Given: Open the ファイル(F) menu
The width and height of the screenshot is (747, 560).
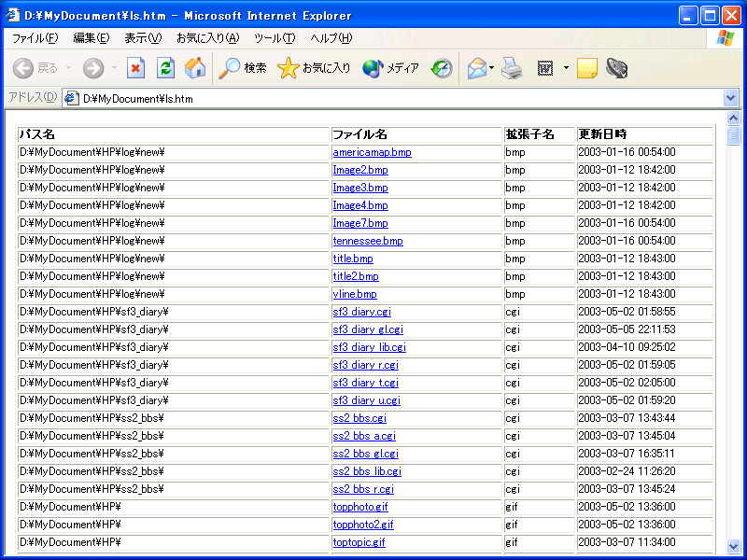Looking at the screenshot, I should 35,38.
